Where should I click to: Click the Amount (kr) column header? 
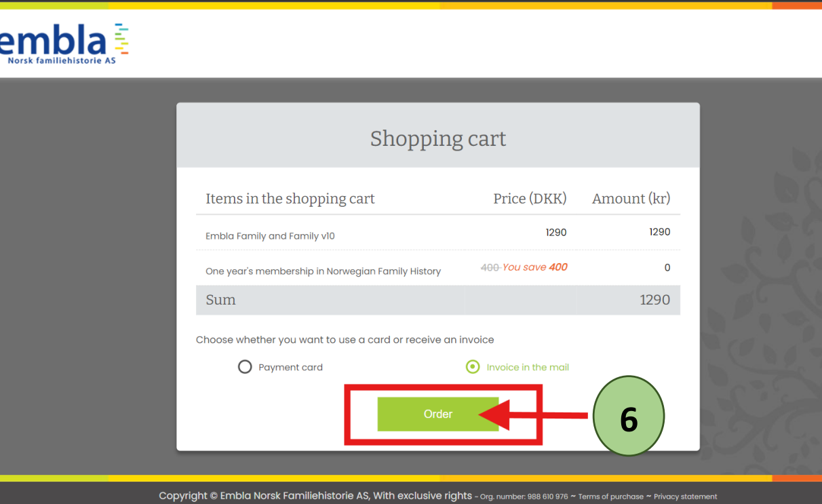pos(631,199)
